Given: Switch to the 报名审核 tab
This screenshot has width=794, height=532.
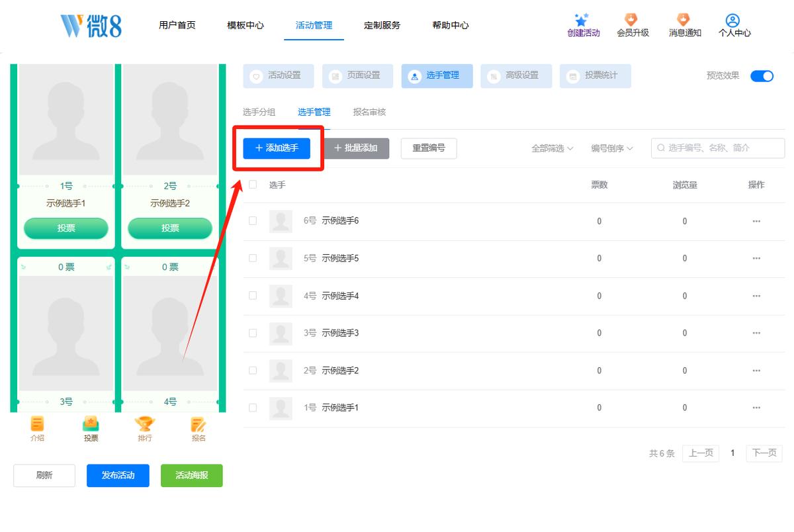Looking at the screenshot, I should [369, 112].
